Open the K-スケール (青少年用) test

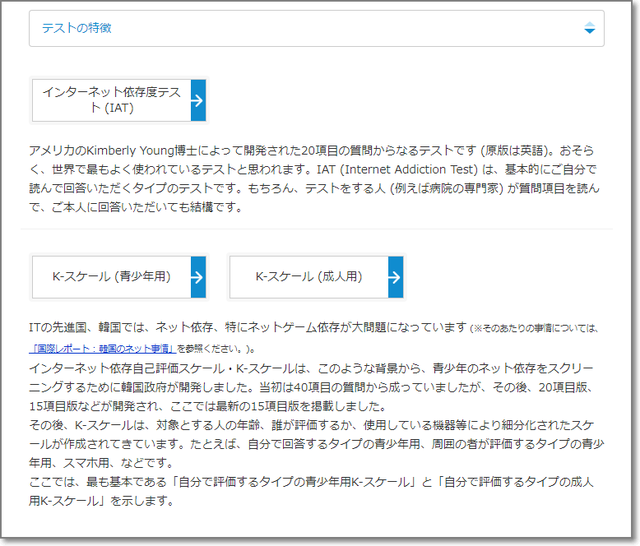tap(111, 277)
